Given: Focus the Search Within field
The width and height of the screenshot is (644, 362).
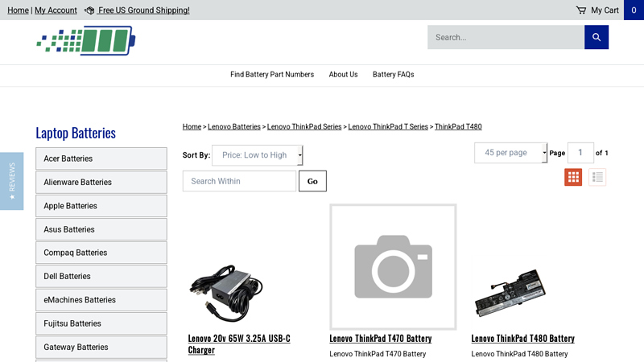Looking at the screenshot, I should [239, 181].
